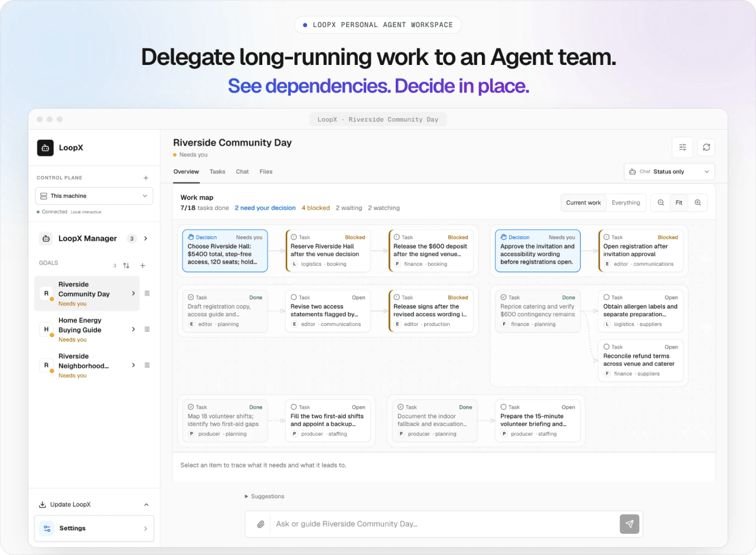
Task: Show the Files tab
Action: (266, 172)
